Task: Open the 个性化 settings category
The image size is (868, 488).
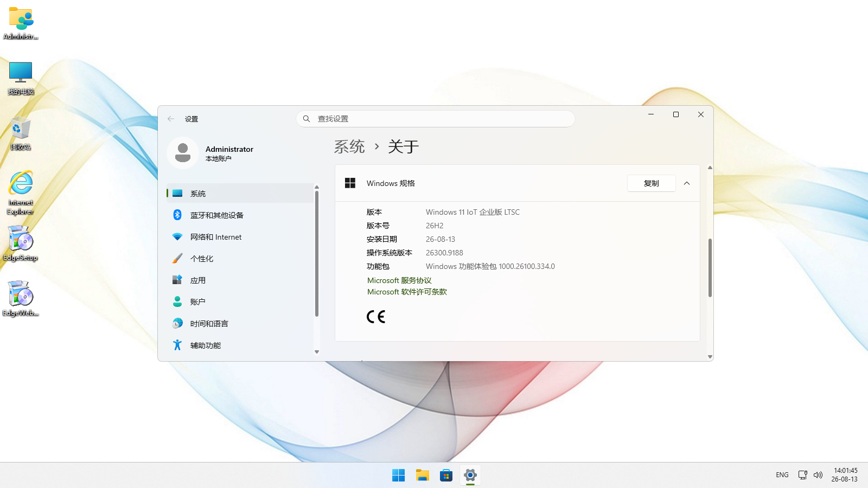Action: pyautogui.click(x=240, y=259)
